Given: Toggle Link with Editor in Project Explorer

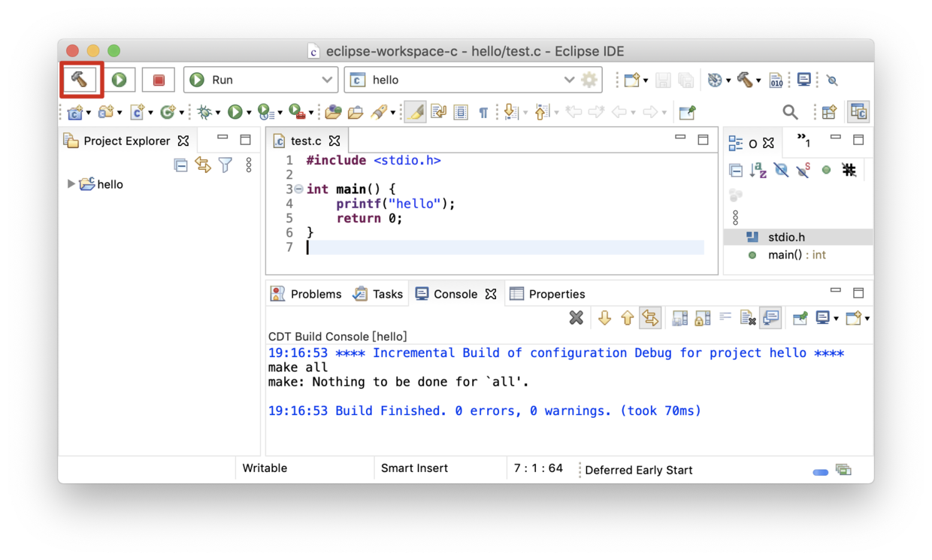Looking at the screenshot, I should click(x=203, y=165).
